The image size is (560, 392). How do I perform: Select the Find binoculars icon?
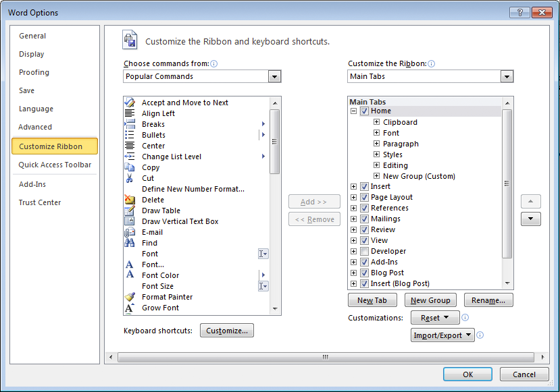click(x=130, y=242)
